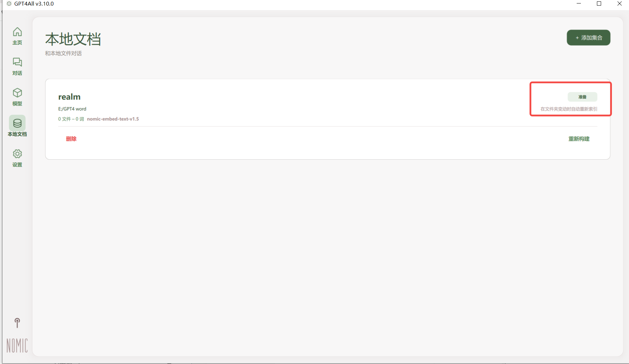The image size is (629, 364).
Task: Go to the 主页 home icon
Action: click(17, 32)
